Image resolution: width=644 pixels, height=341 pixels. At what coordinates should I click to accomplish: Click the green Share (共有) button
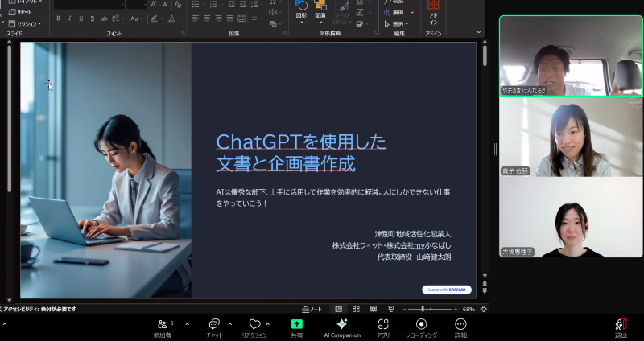click(x=296, y=328)
